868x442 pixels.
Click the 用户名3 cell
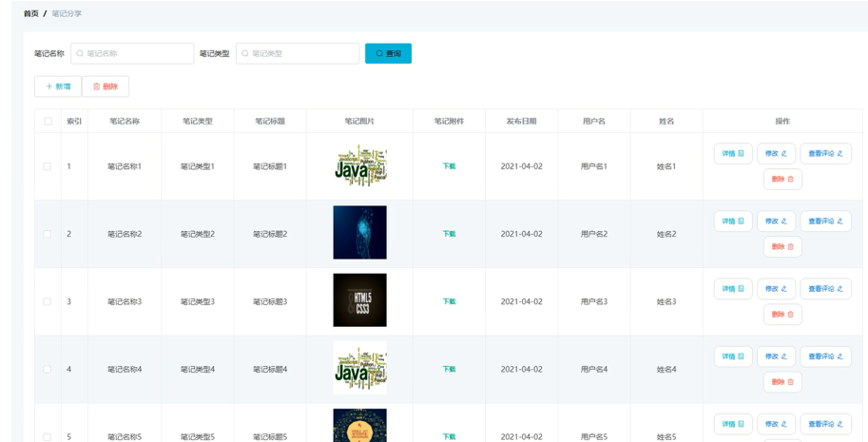pos(594,301)
